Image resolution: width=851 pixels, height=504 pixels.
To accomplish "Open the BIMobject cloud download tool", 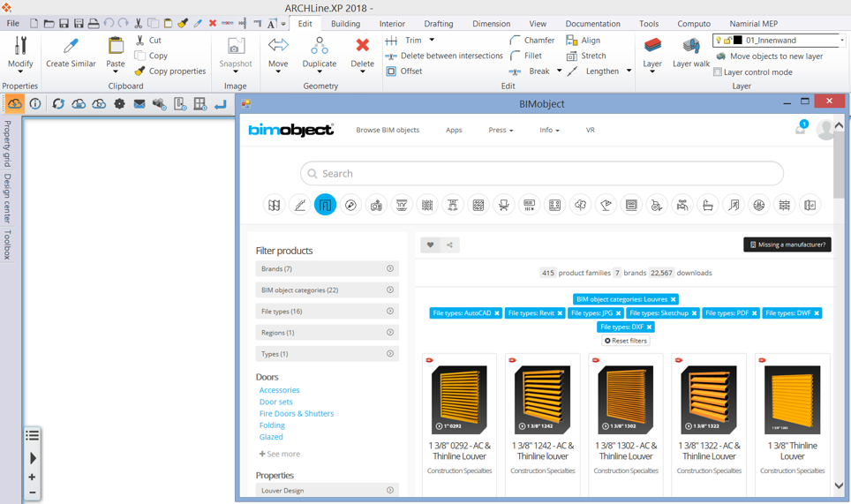I will click(15, 103).
